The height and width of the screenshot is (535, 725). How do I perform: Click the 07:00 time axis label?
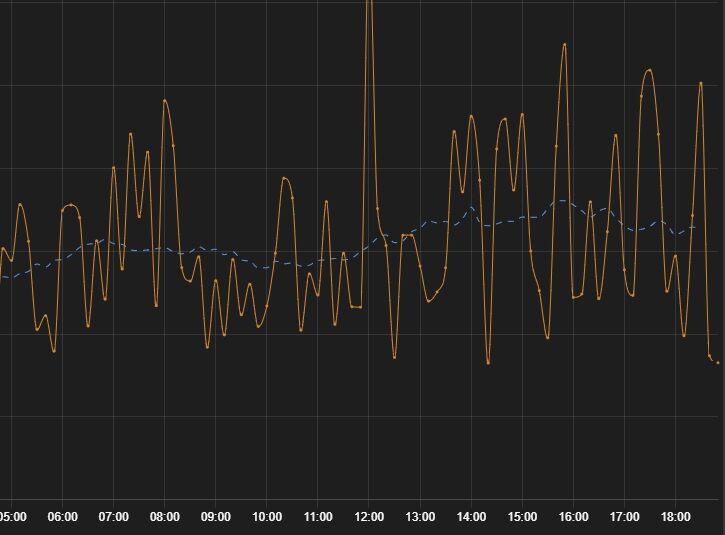click(x=113, y=517)
